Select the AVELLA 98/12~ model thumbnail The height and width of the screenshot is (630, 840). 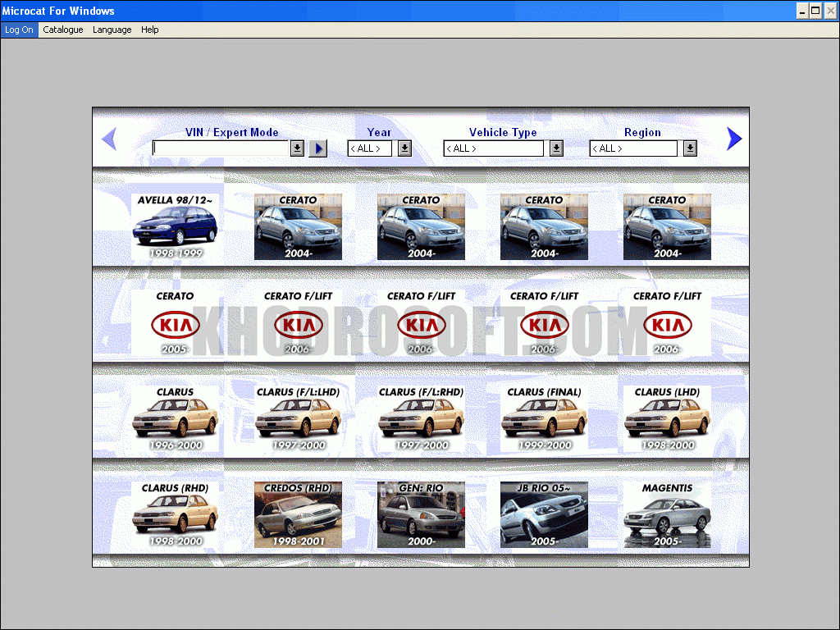(175, 226)
